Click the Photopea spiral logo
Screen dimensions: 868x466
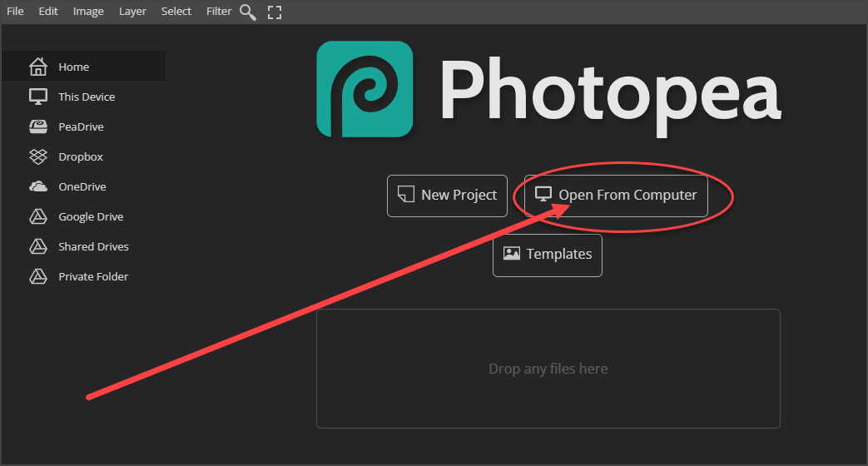[365, 89]
